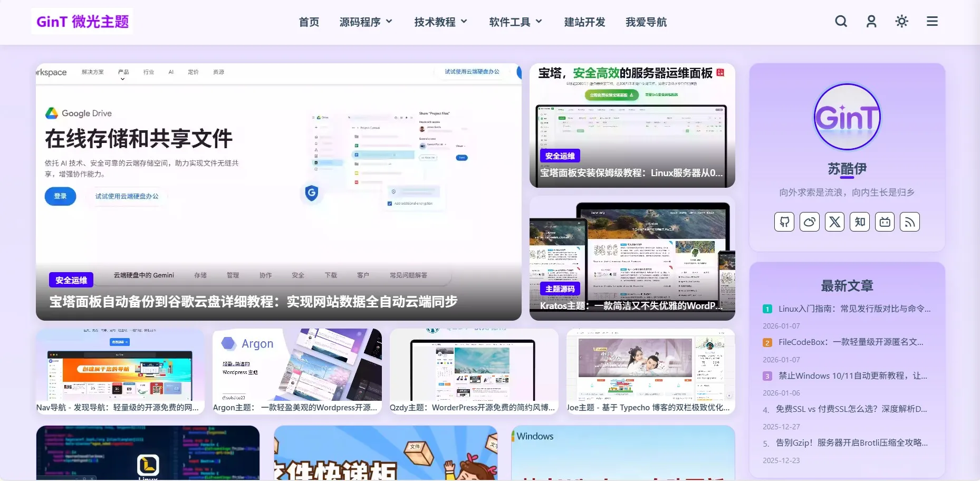Open latest article FileCodeBox
This screenshot has height=481, width=980.
point(851,342)
